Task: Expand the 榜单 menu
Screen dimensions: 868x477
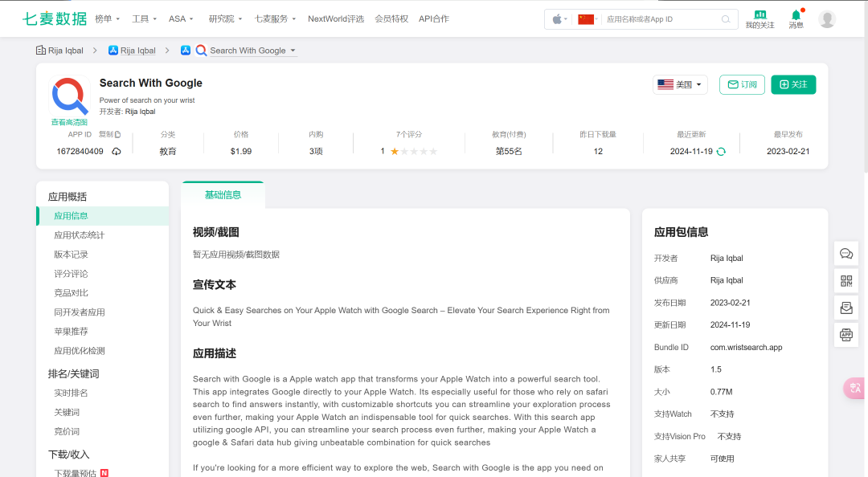Action: (x=108, y=18)
